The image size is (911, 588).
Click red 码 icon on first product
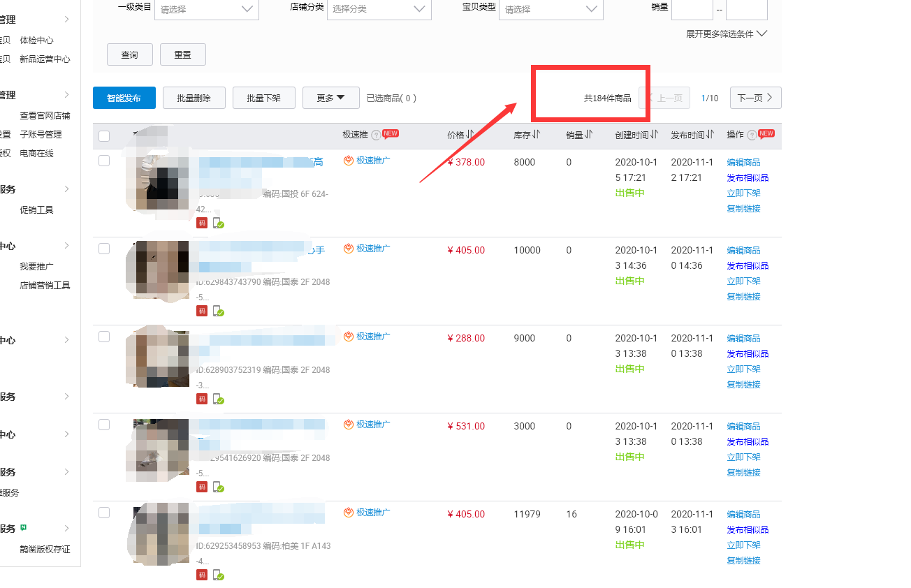point(202,223)
